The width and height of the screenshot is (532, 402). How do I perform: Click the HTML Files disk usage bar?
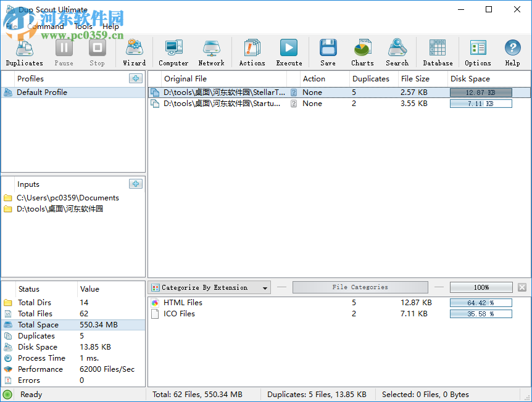point(481,303)
